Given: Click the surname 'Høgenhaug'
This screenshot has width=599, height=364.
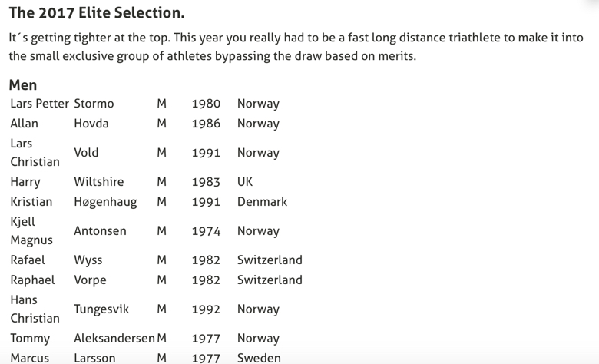Looking at the screenshot, I should pyautogui.click(x=105, y=202).
